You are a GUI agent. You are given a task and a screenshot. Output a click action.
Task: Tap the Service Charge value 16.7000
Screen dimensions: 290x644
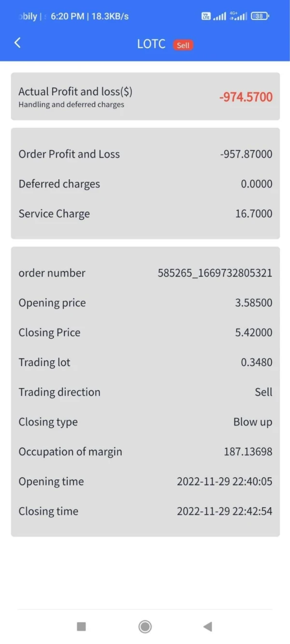pos(254,214)
